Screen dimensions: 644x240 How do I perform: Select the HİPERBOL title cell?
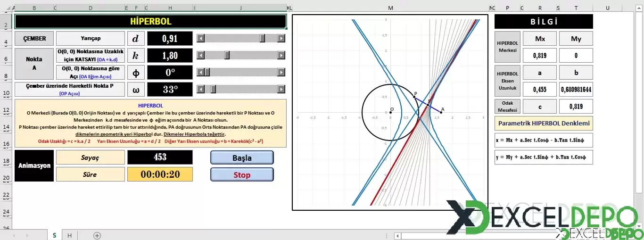[150, 21]
